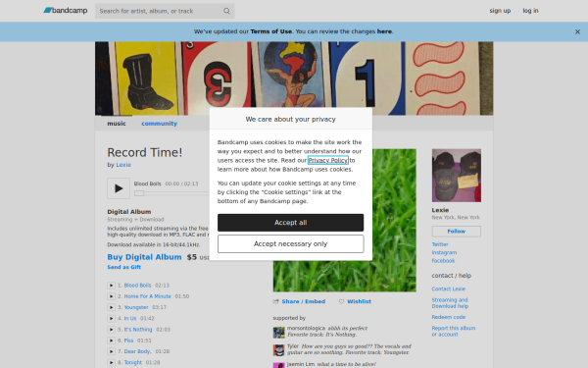Image resolution: width=588 pixels, height=368 pixels.
Task: Open the Privacy Policy link
Action: (x=328, y=160)
